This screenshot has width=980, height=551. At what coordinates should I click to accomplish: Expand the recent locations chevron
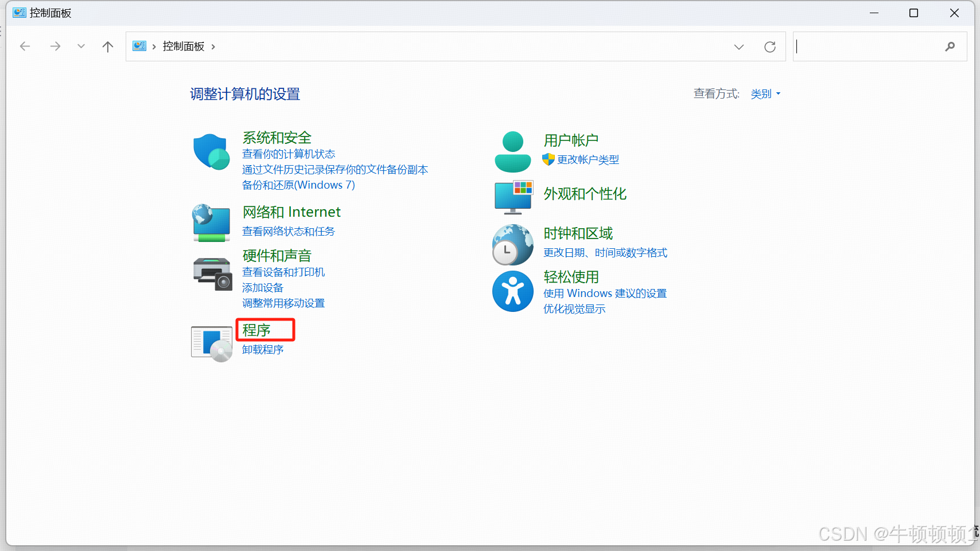pyautogui.click(x=81, y=46)
